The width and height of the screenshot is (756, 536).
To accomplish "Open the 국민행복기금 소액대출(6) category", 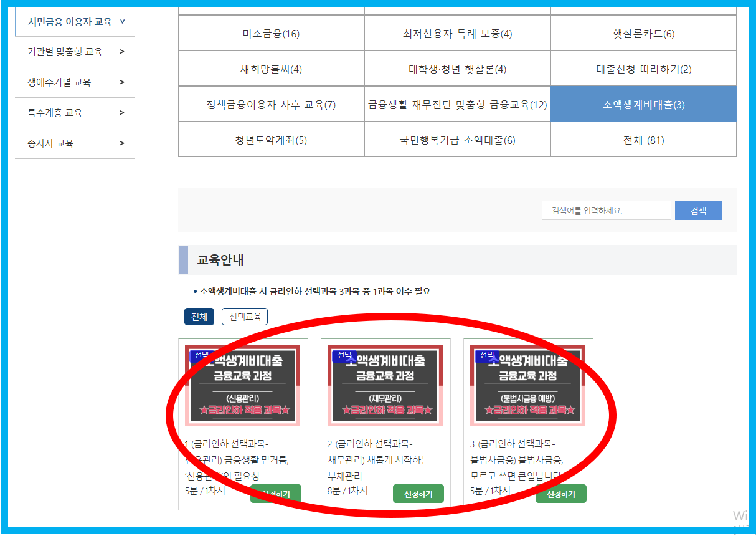I will pos(456,140).
